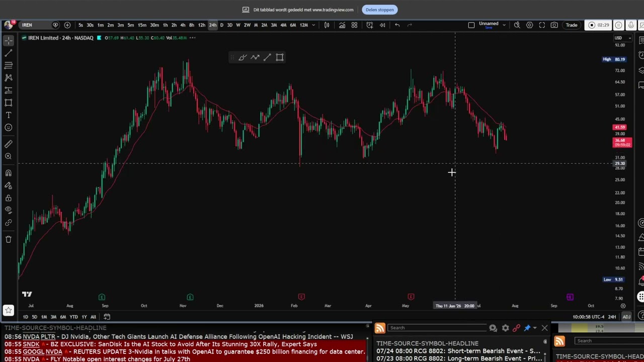Click the news panel Search field

click(x=438, y=328)
